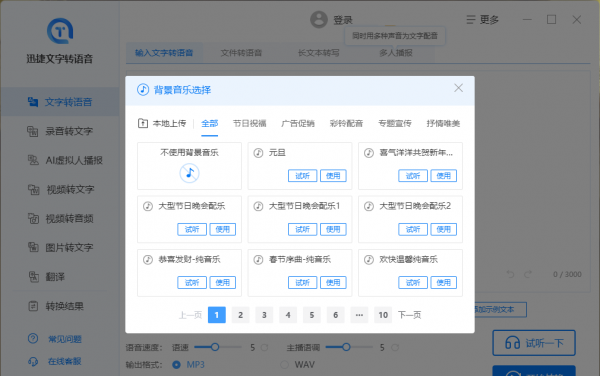Click 试听 for 大型节日晚会配乐

point(192,229)
